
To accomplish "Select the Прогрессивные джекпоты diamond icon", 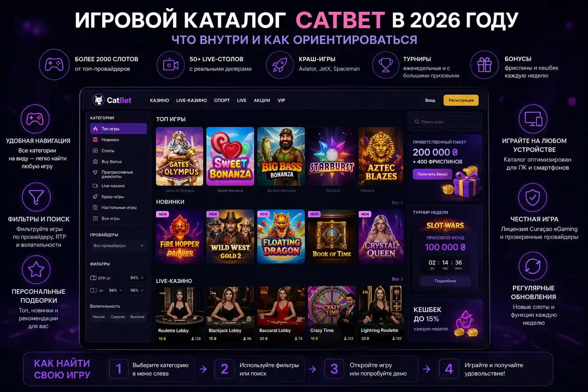I will click(95, 173).
